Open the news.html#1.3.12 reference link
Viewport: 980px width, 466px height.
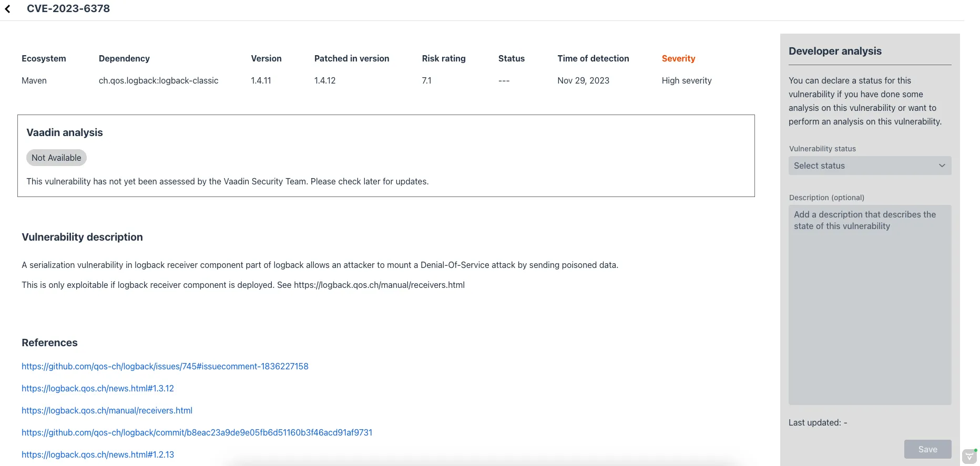pyautogui.click(x=97, y=388)
